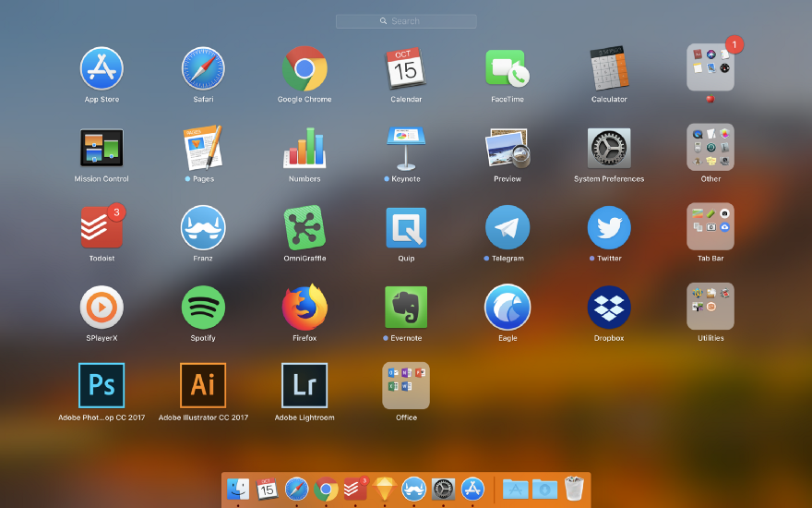The image size is (812, 508).
Task: Expand the Other folder
Action: pyautogui.click(x=710, y=147)
